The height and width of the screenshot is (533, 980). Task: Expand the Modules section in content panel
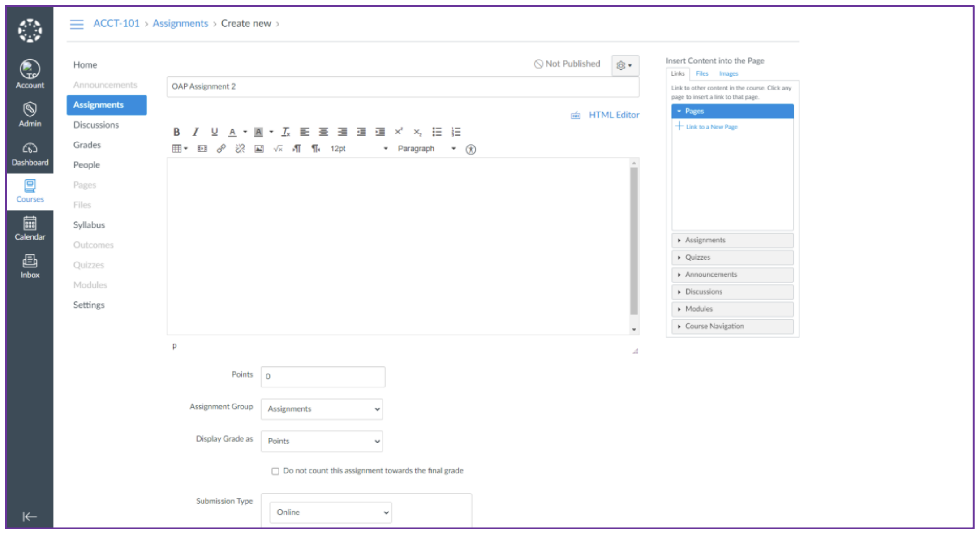732,309
